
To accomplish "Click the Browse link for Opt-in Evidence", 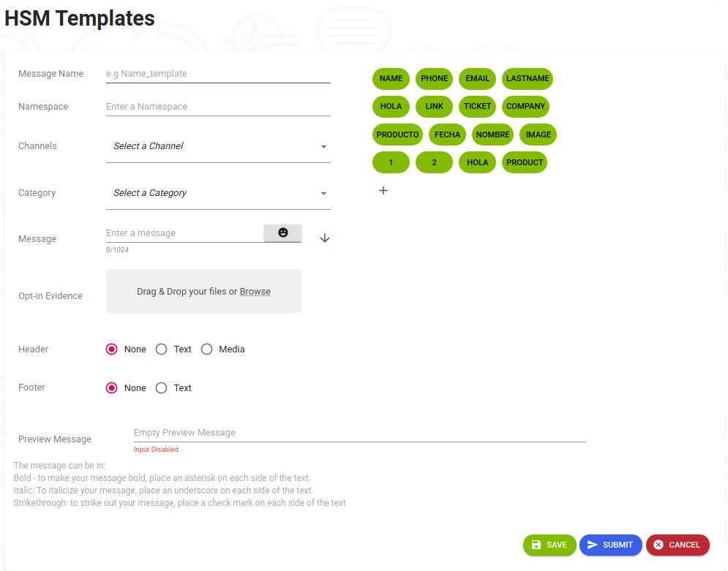I will point(255,292).
